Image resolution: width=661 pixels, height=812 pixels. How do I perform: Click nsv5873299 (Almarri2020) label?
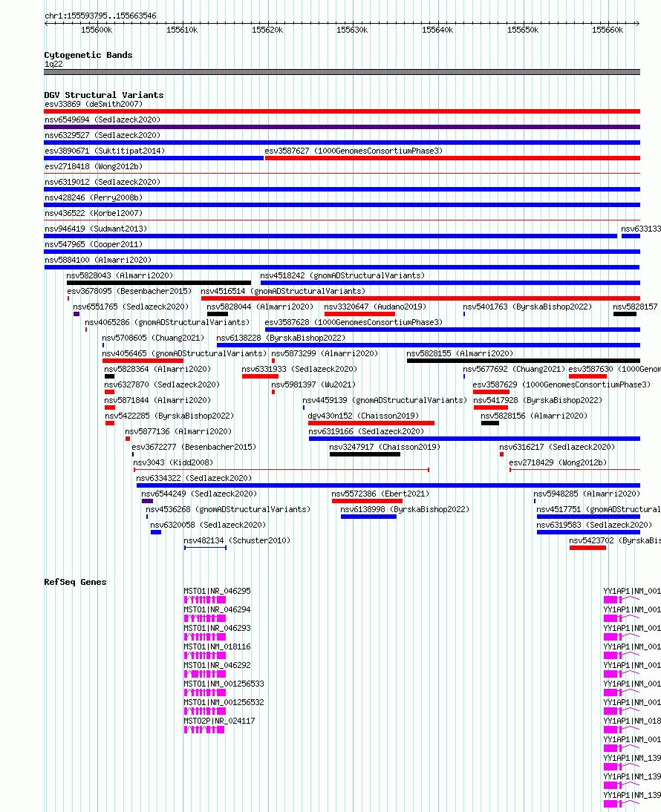(x=325, y=353)
